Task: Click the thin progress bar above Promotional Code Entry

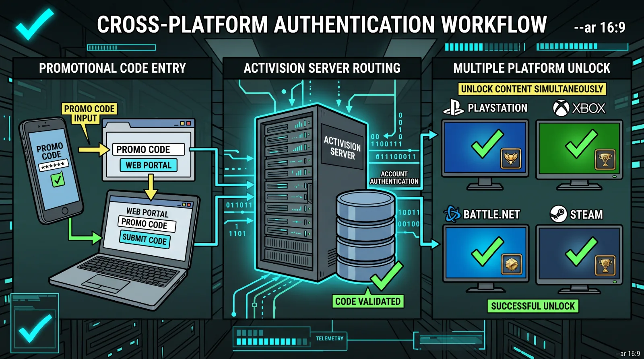Action: pos(121,47)
